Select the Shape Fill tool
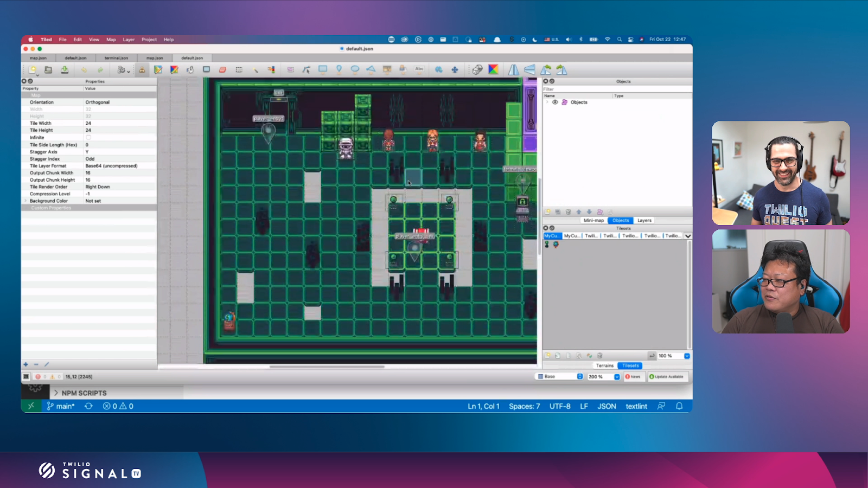 point(207,69)
